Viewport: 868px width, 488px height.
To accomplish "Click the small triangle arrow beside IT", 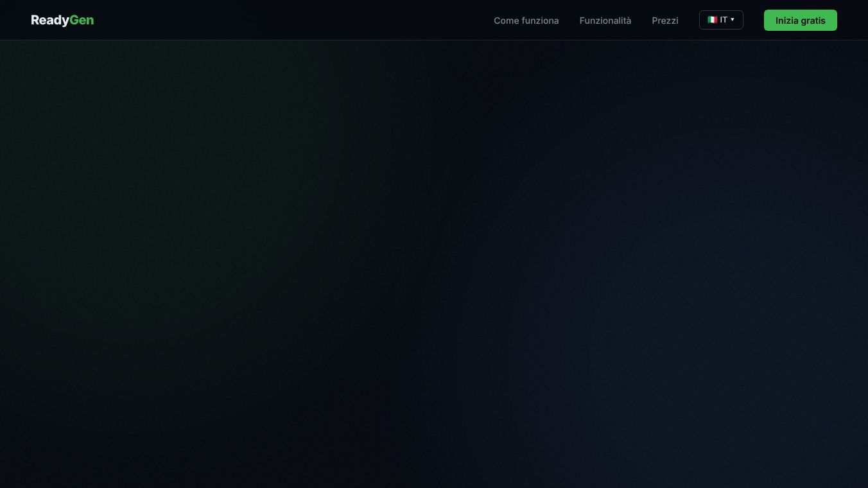I will (x=733, y=20).
